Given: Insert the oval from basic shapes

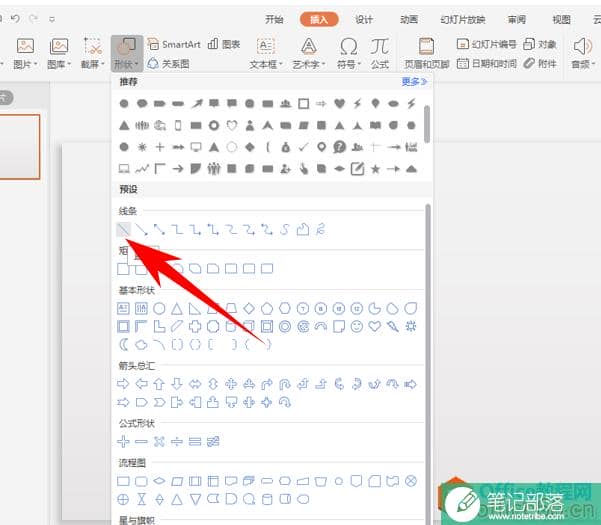Looking at the screenshot, I should (x=159, y=308).
